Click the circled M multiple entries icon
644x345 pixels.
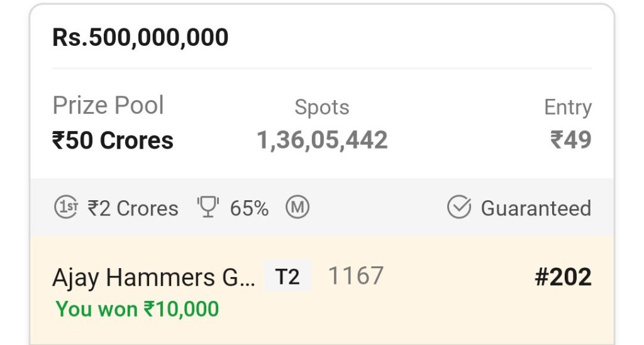(297, 207)
